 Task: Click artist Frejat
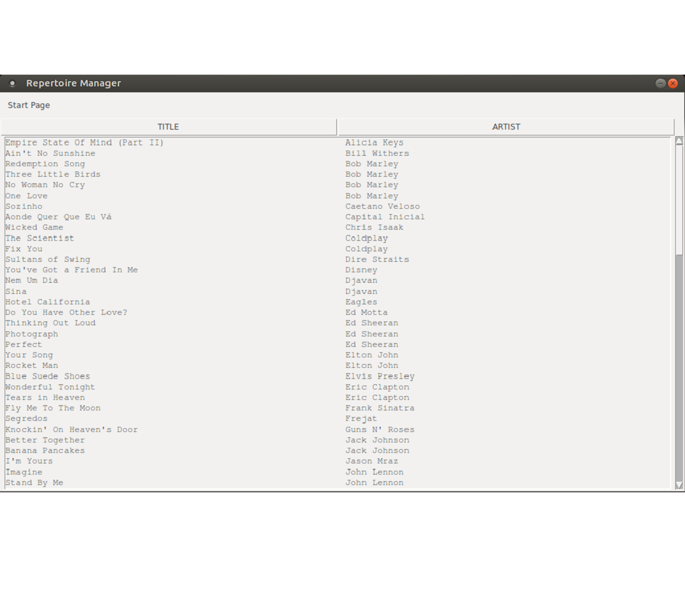pos(361,419)
